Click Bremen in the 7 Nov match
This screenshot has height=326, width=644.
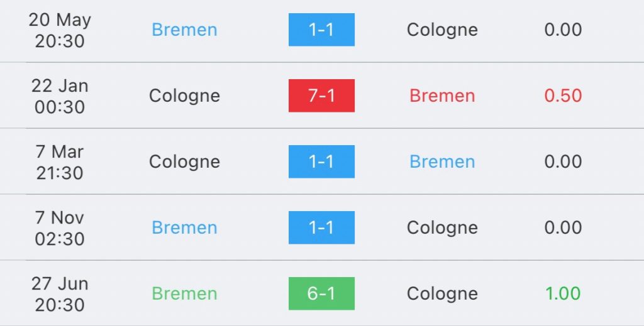[x=184, y=227]
